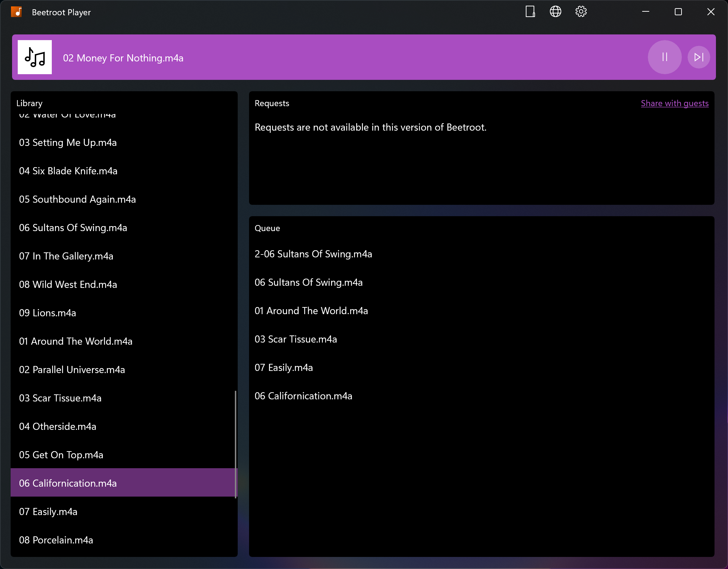
Task: Click the device icon in title bar
Action: [x=530, y=12]
